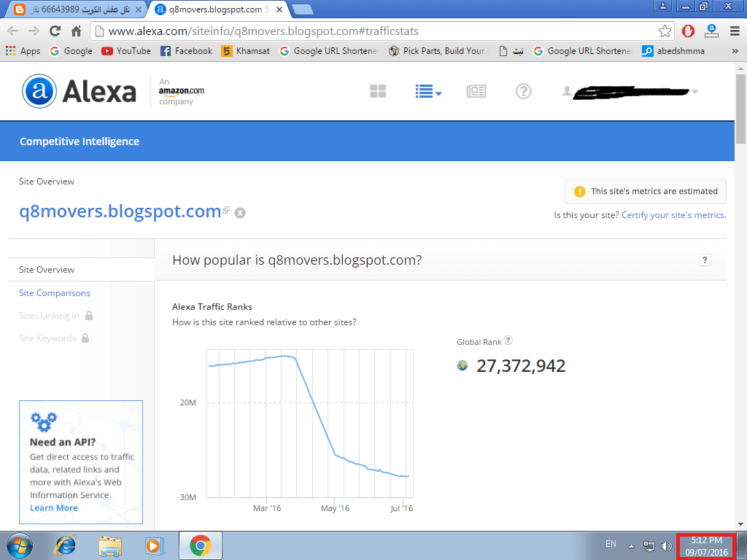Viewport: 747px width, 560px height.
Task: Open the media player taskbar icon
Action: (155, 545)
